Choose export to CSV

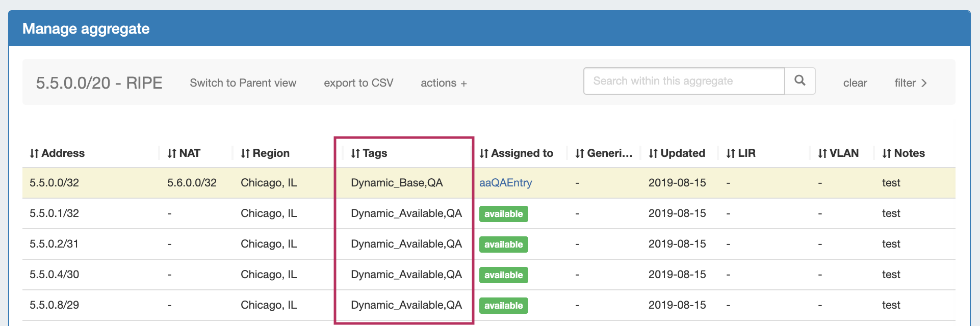pyautogui.click(x=358, y=83)
